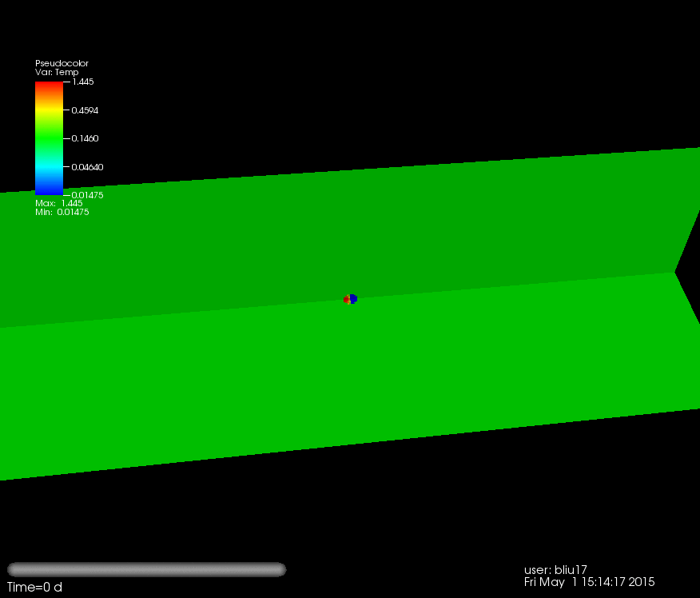Click the Pseudocolor legend title
The image size is (700, 598).
(x=62, y=63)
